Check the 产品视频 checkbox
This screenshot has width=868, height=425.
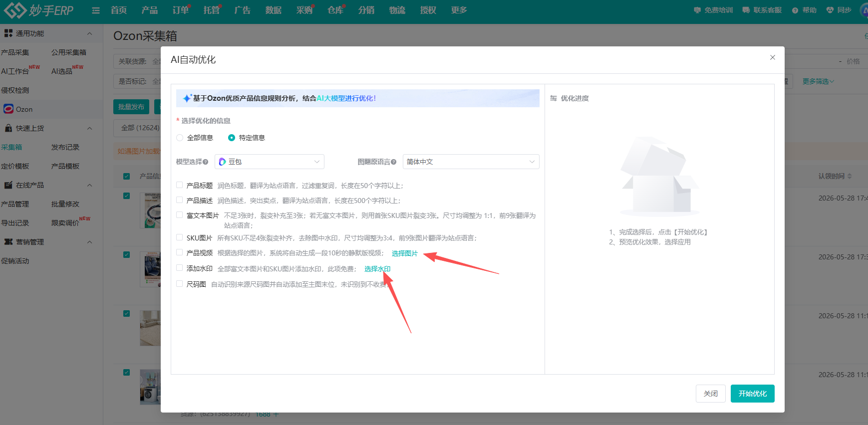tap(179, 252)
